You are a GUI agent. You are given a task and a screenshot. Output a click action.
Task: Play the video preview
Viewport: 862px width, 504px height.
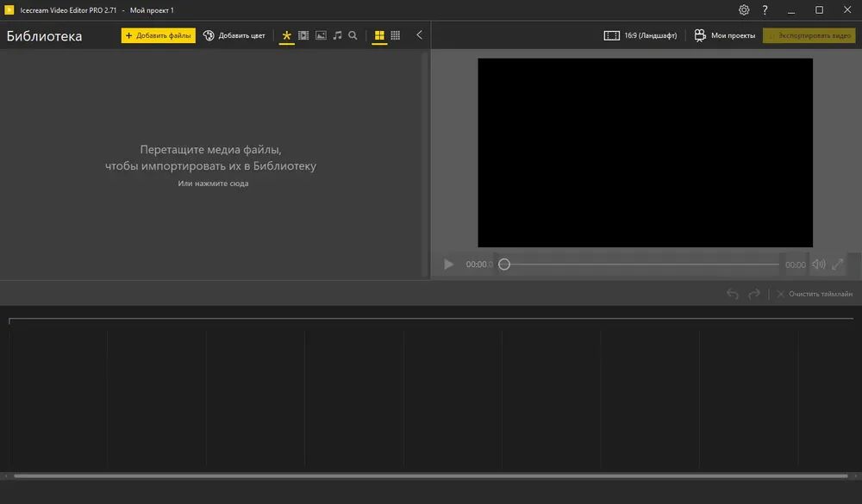[448, 264]
